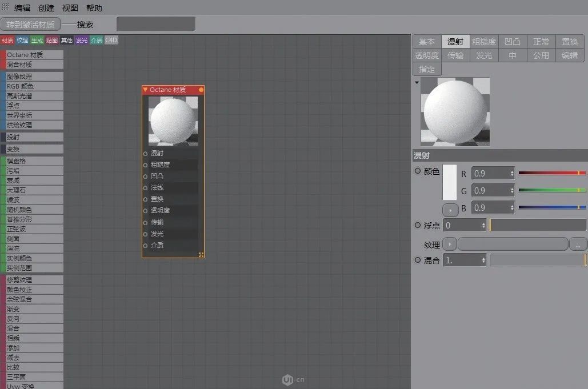Click the white diffuse color swatch
Image resolution: width=588 pixels, height=389 pixels.
click(x=450, y=182)
